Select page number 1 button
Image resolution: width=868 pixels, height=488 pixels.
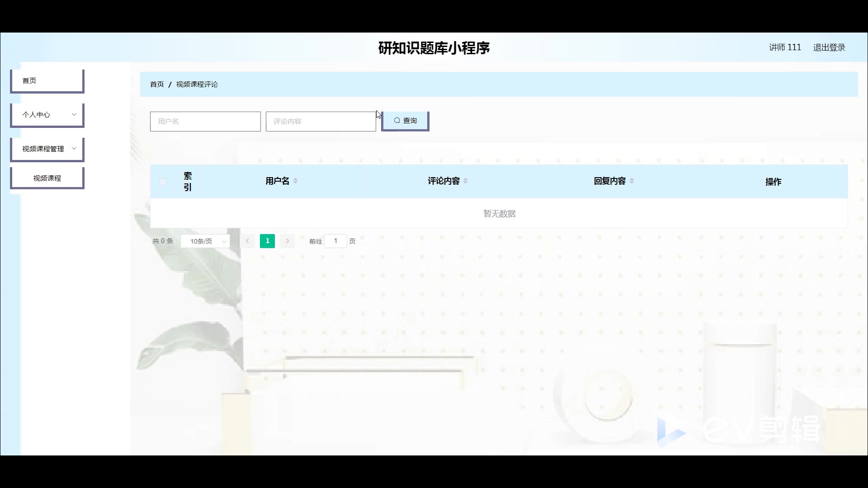click(267, 241)
